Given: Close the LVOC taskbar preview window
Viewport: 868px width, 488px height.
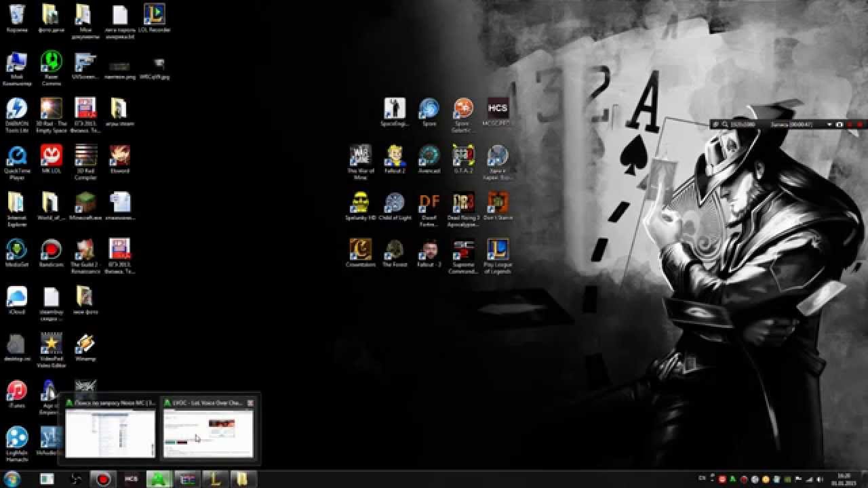Looking at the screenshot, I should pyautogui.click(x=250, y=403).
